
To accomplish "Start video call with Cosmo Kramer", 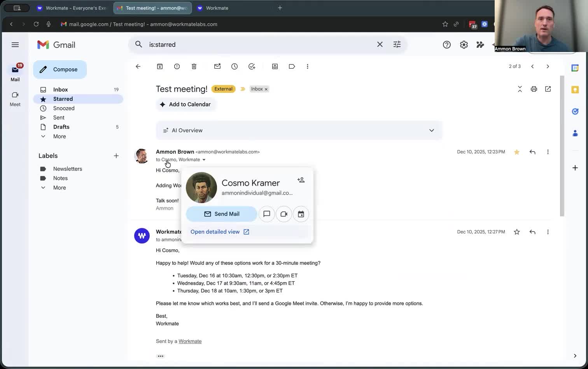I will pos(284,214).
